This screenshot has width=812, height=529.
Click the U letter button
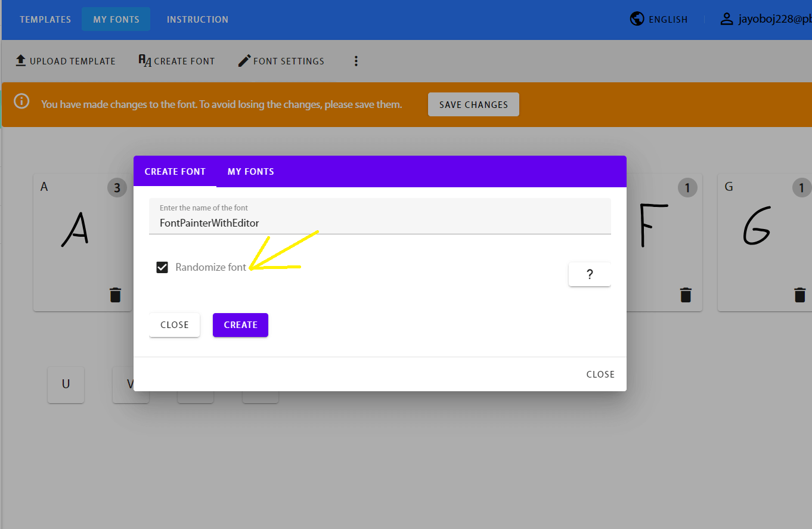pos(66,385)
